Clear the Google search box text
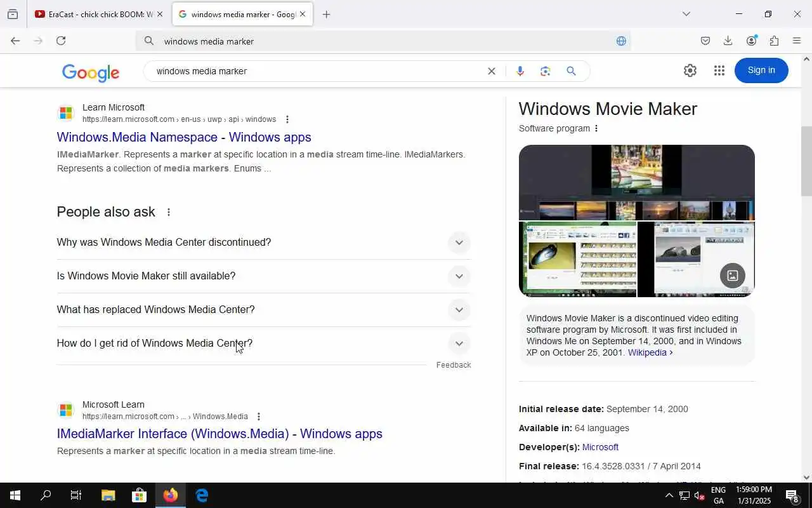 tap(491, 71)
